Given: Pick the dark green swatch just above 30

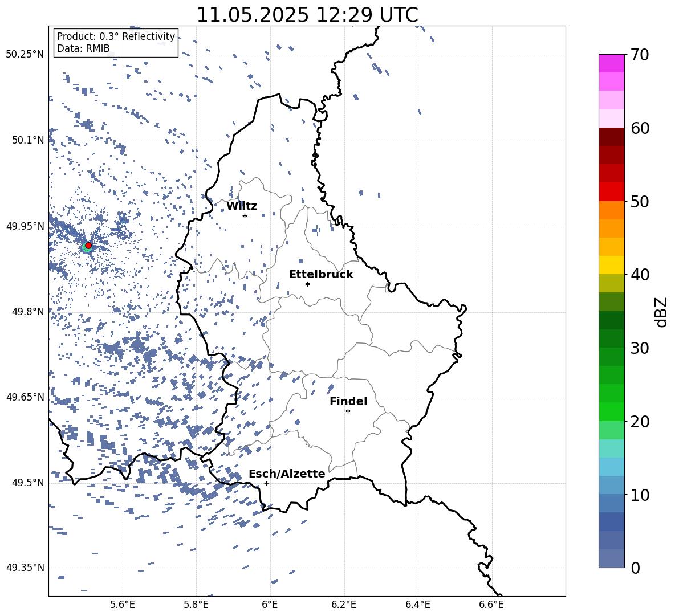Looking at the screenshot, I should click(x=612, y=338).
